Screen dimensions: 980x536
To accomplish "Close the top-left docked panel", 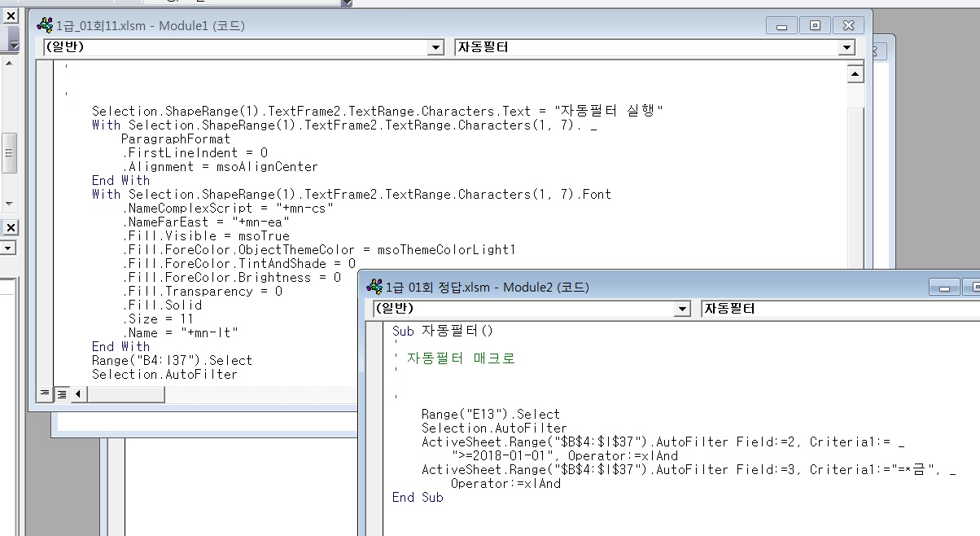I will 11,15.
